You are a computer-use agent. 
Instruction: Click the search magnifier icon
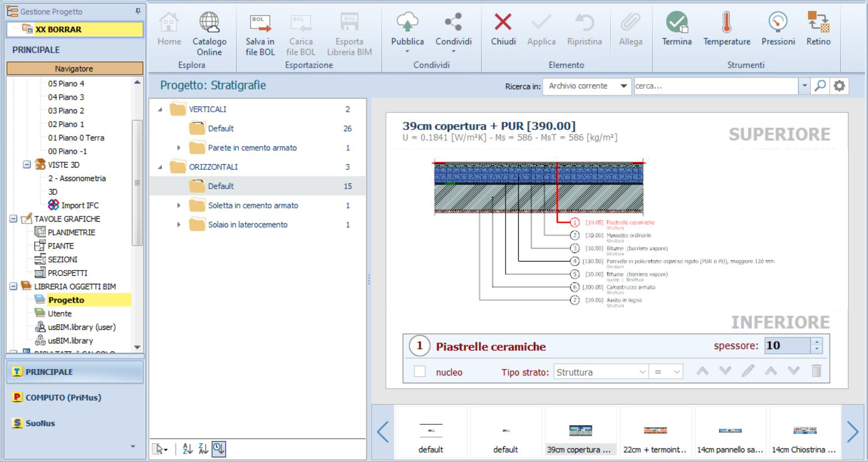(820, 86)
